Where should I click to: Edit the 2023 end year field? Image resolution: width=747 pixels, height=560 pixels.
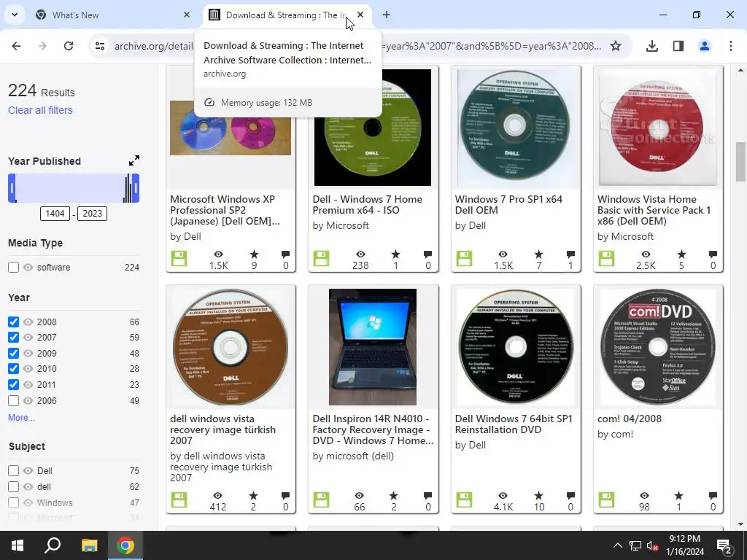(93, 214)
